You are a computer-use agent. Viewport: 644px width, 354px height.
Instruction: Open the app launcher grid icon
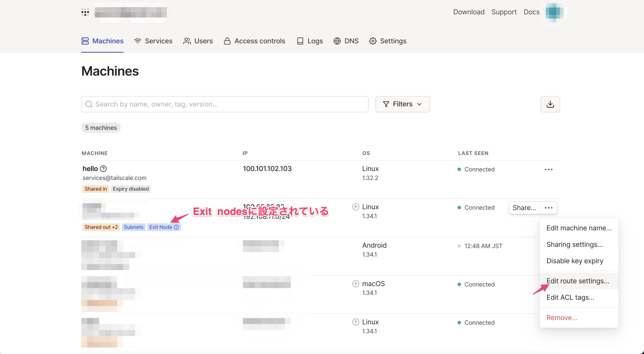point(85,12)
